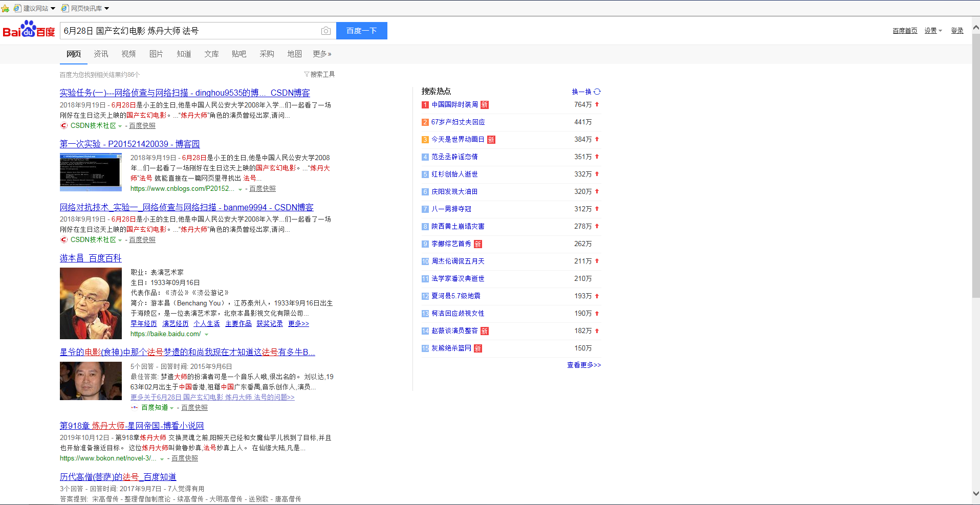Click the search query input field
This screenshot has width=980, height=505.
(189, 31)
